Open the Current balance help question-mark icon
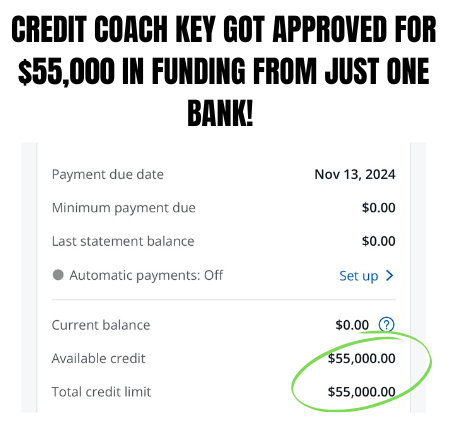This screenshot has height=422, width=451. tap(386, 324)
